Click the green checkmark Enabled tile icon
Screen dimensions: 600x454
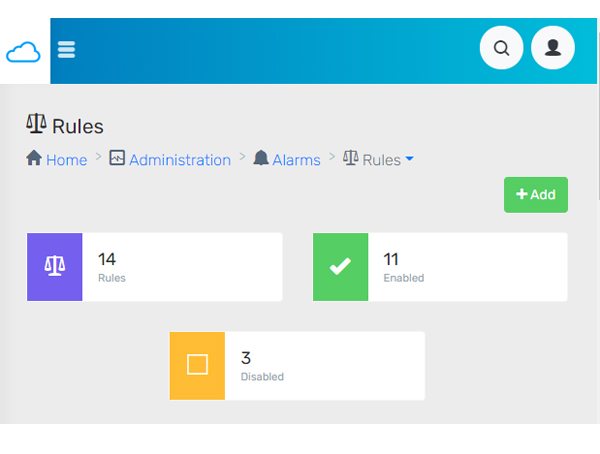(341, 267)
